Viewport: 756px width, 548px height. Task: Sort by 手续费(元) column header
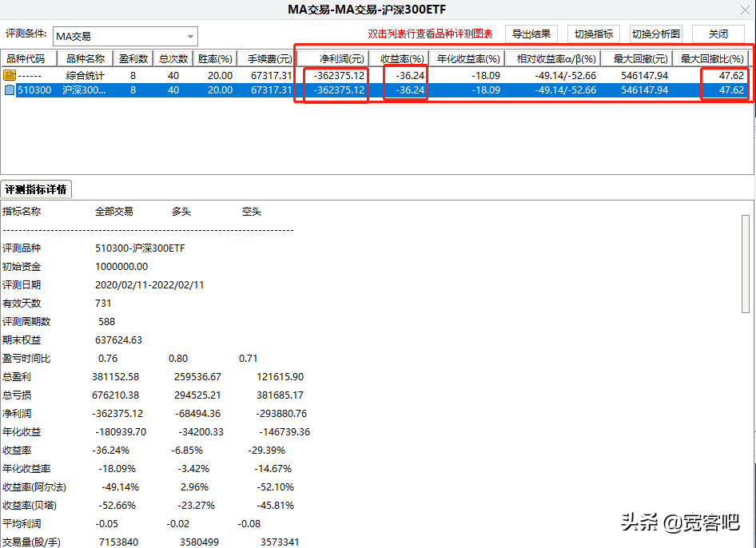pyautogui.click(x=266, y=59)
